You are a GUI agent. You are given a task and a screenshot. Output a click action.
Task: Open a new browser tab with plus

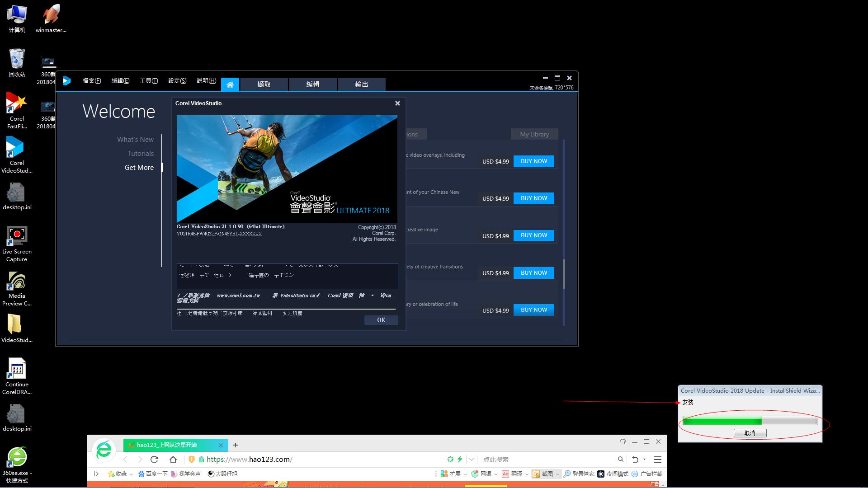pyautogui.click(x=236, y=445)
